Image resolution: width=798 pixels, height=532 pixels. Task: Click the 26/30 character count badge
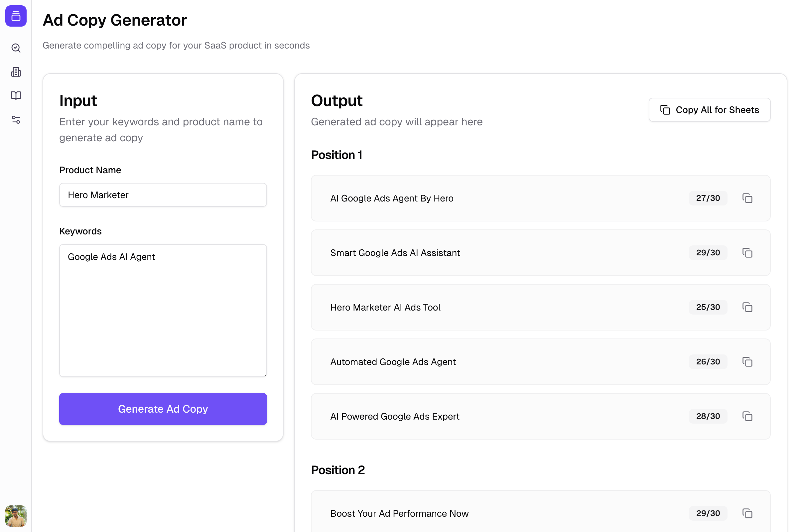(x=708, y=362)
